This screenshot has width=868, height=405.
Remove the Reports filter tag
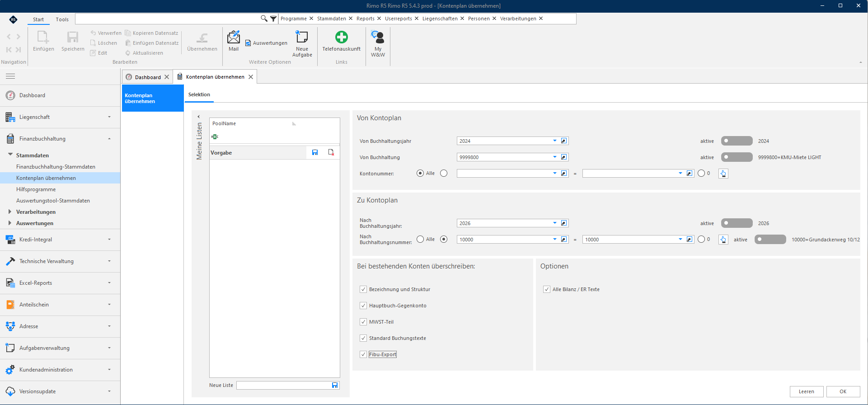[x=379, y=19]
